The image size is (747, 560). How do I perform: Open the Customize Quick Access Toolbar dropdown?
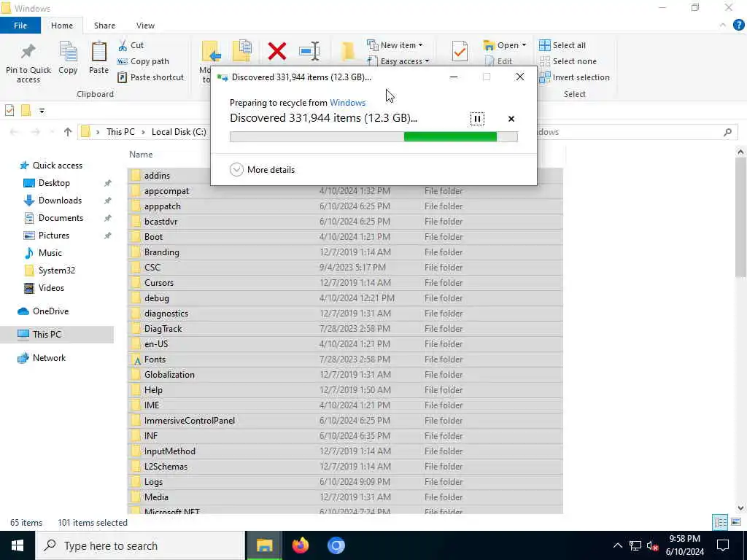[x=42, y=111]
